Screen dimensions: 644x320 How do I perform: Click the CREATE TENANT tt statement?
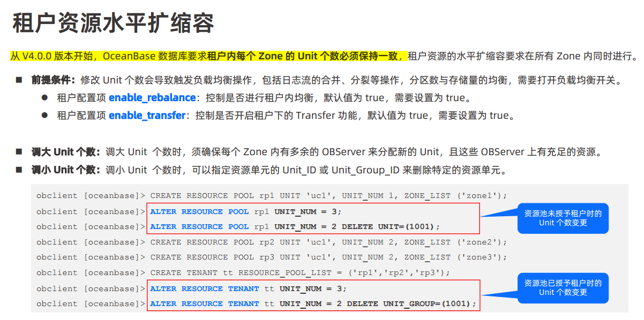pos(300,273)
